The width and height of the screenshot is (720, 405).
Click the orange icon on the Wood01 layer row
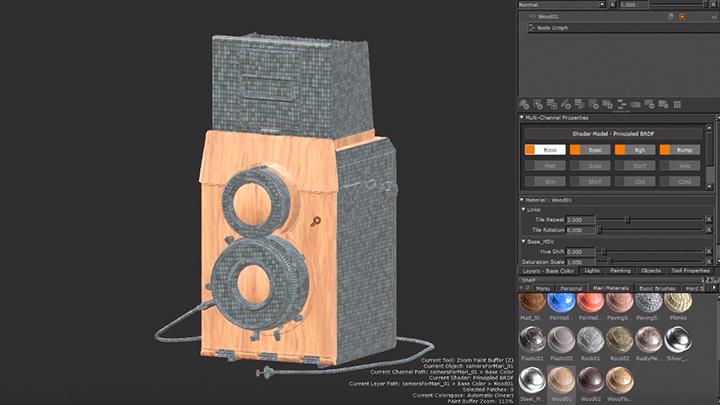683,17
